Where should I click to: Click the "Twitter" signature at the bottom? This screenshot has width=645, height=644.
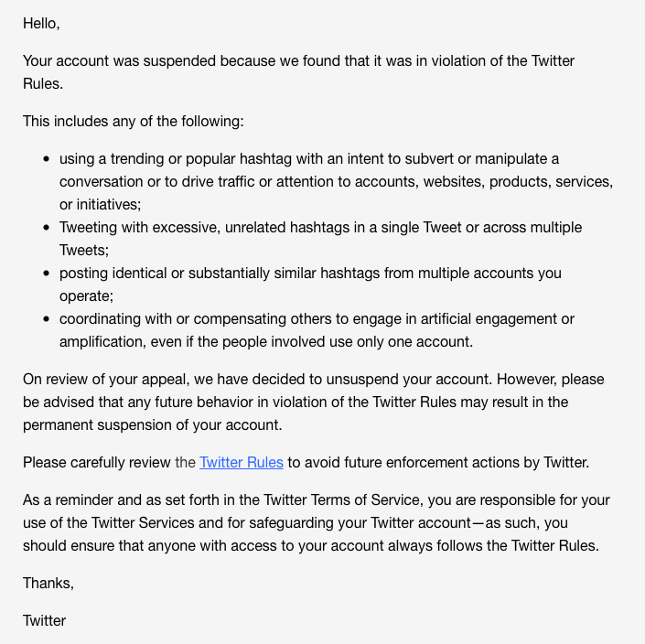click(x=45, y=620)
